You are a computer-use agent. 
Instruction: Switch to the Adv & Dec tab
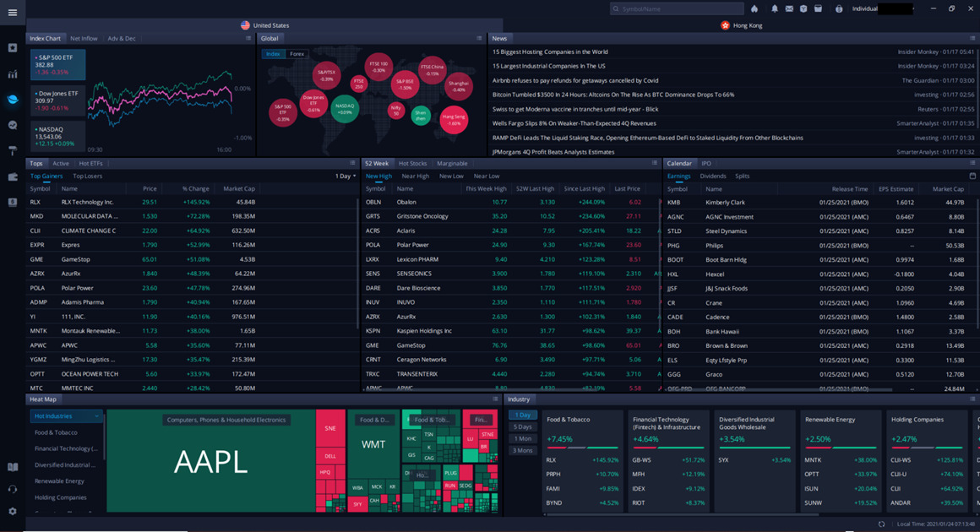122,39
